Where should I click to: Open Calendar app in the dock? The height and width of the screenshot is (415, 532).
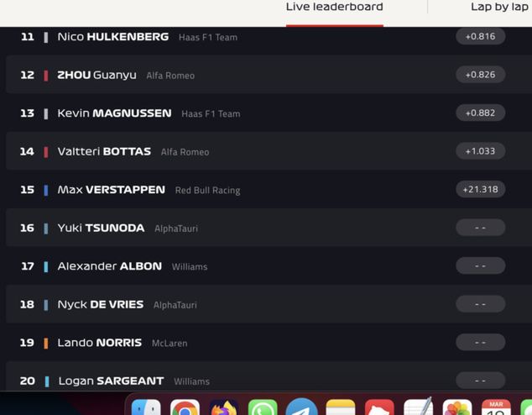496,407
